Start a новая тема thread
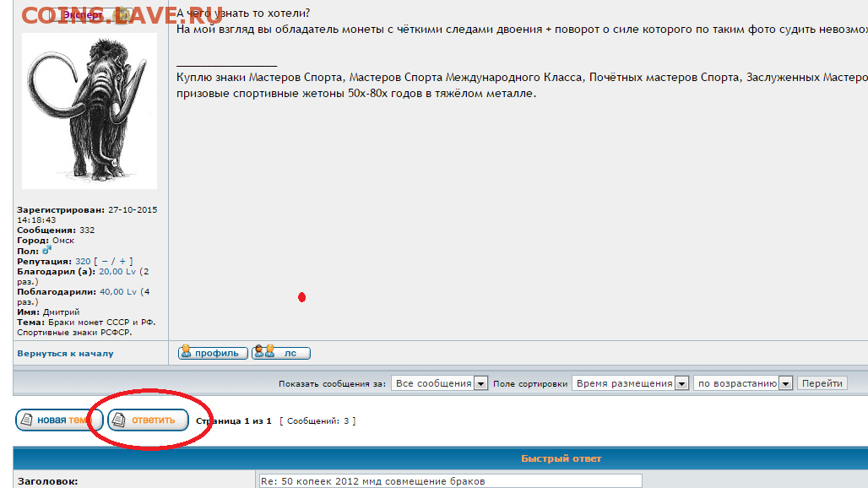Image resolution: width=868 pixels, height=488 pixels. 59,420
